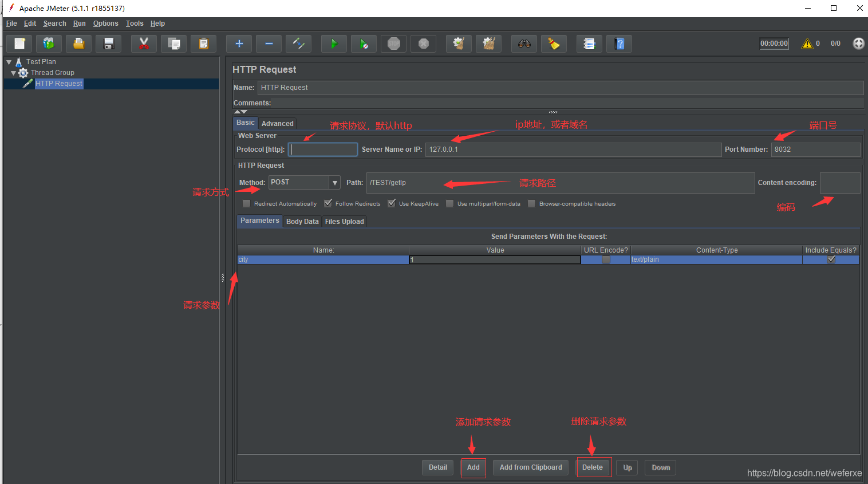
Task: Click the Path field containing /TEST/getIp
Action: point(561,183)
